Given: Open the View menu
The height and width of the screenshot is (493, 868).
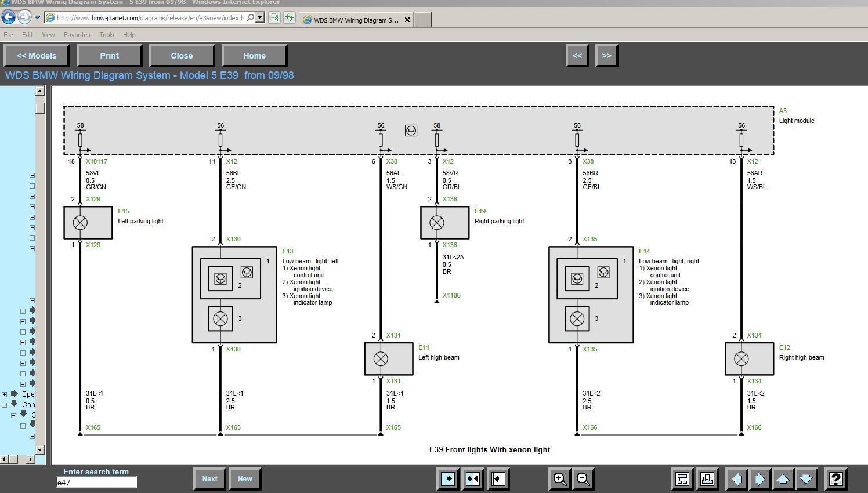Looking at the screenshot, I should tap(48, 35).
